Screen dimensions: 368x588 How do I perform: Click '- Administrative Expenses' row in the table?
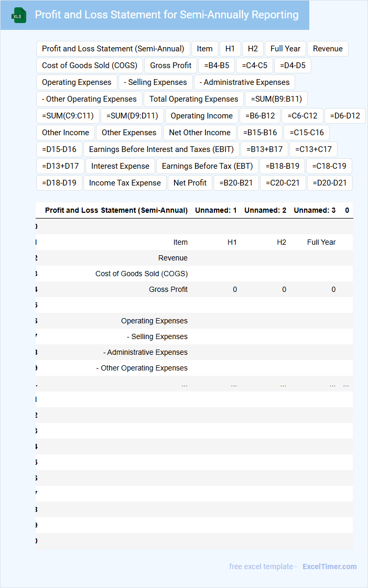coord(145,353)
